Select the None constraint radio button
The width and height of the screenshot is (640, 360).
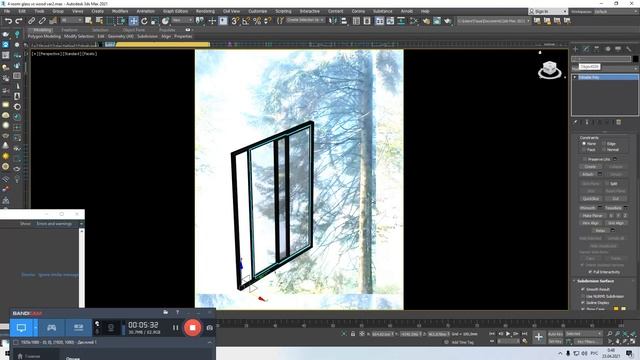(x=584, y=144)
